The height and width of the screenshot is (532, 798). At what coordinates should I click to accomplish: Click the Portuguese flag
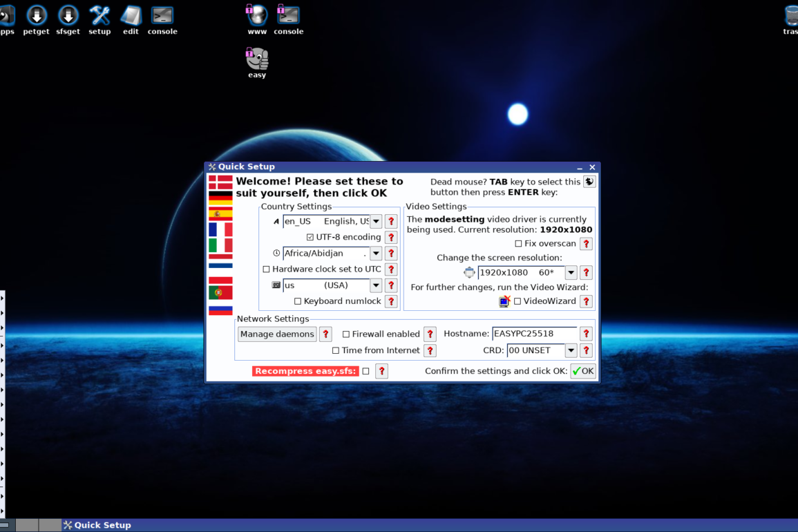point(220,293)
